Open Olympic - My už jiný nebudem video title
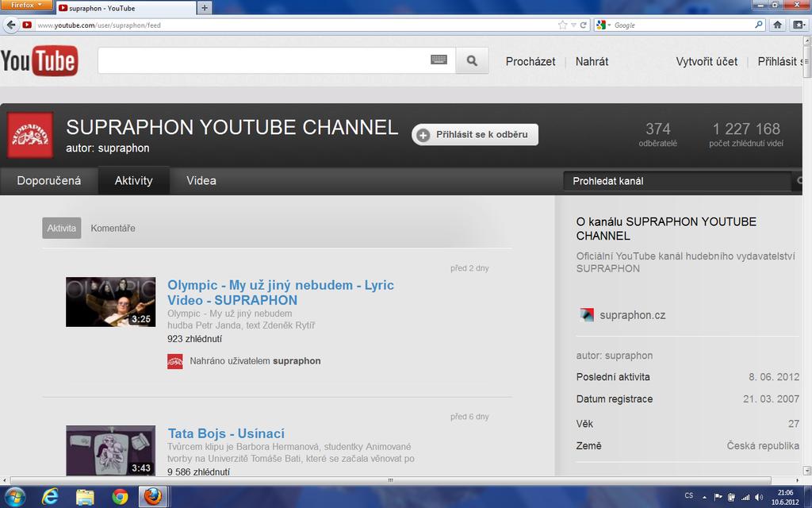 click(280, 292)
